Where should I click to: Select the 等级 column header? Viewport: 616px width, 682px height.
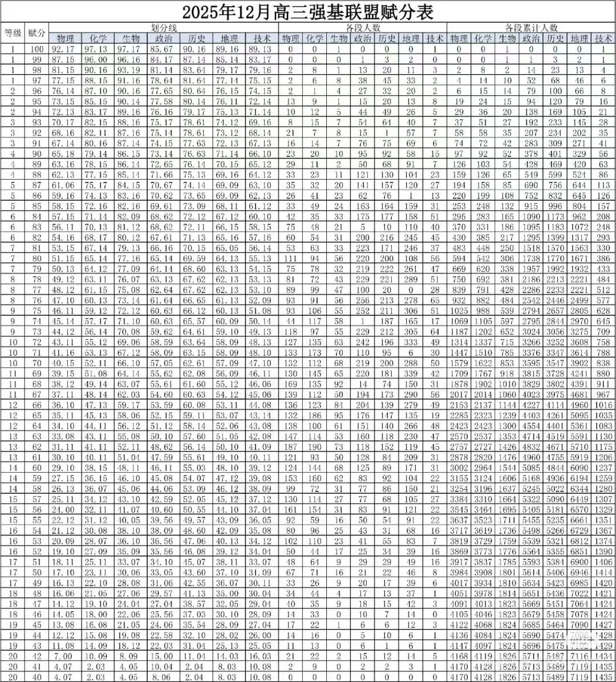click(13, 33)
